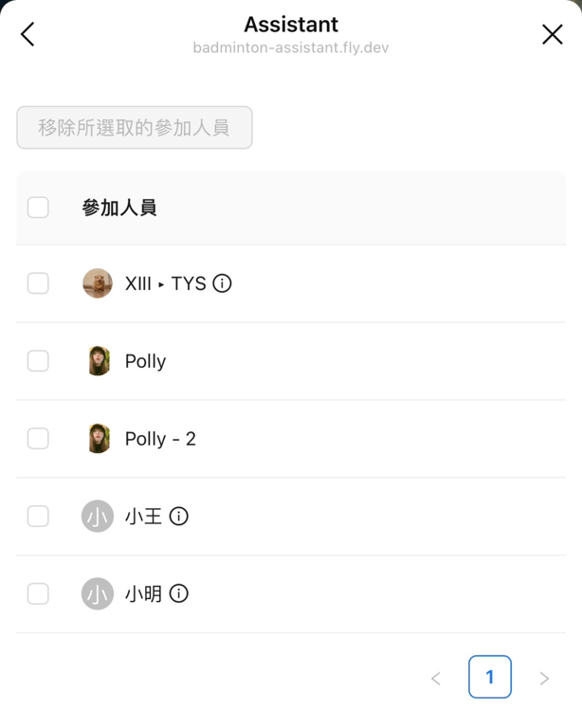Click the Polly - 2 avatar photo
Image resolution: width=582 pixels, height=728 pixels.
point(99,438)
